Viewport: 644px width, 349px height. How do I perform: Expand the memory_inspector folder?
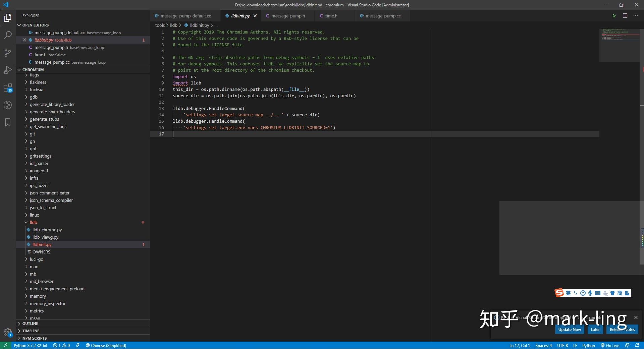(x=47, y=303)
